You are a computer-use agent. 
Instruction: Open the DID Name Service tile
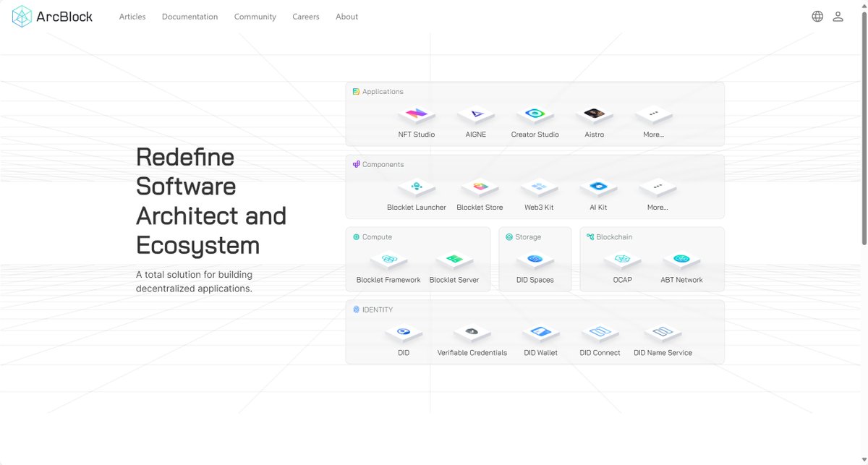[x=663, y=340]
